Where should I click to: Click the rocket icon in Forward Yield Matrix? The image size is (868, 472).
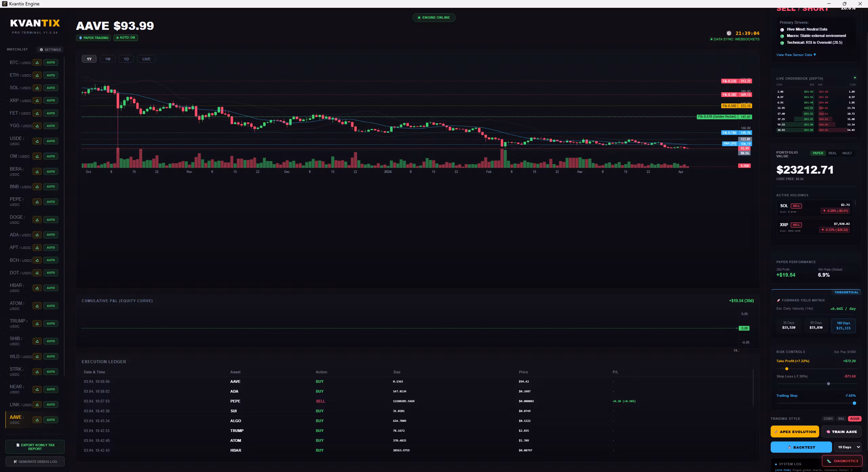tap(778, 300)
